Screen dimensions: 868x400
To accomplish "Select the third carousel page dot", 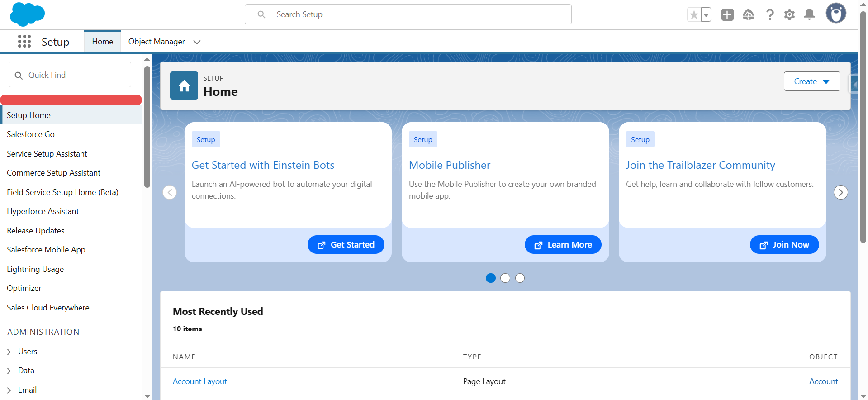I will pyautogui.click(x=520, y=278).
